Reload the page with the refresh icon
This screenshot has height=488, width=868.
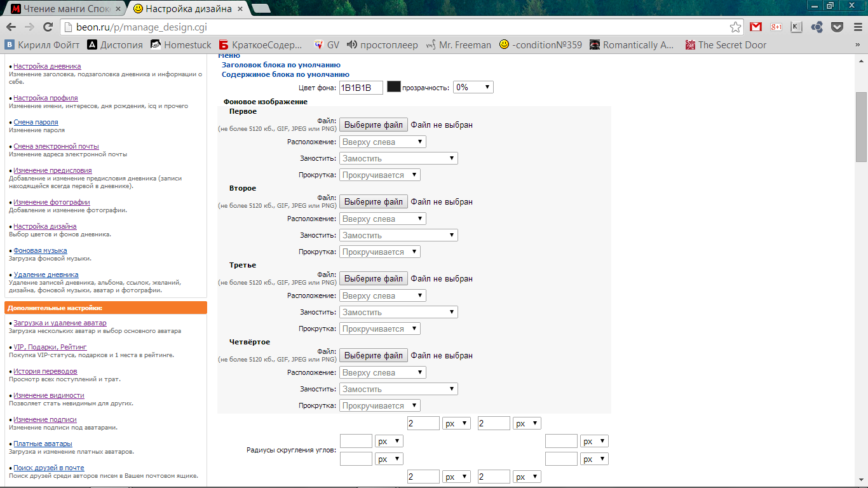[x=48, y=27]
